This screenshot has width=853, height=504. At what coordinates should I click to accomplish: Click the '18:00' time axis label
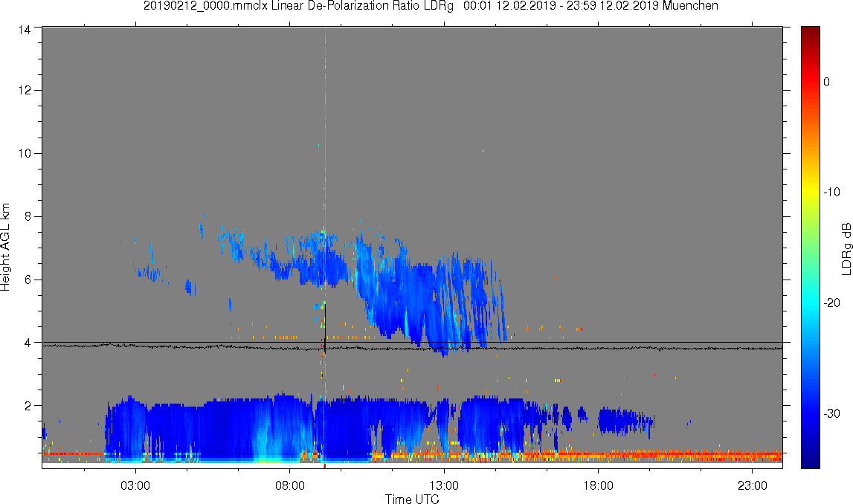(599, 485)
